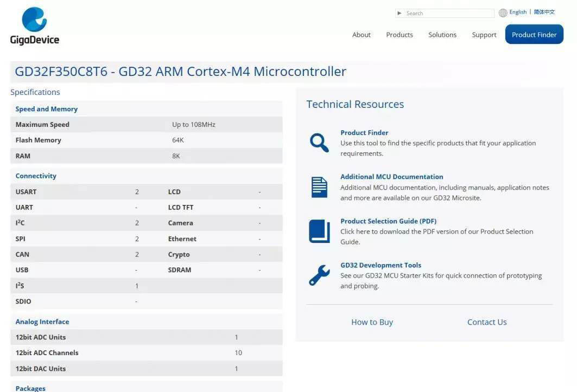The height and width of the screenshot is (392, 577).
Task: Click the SPI row label
Action: point(20,239)
